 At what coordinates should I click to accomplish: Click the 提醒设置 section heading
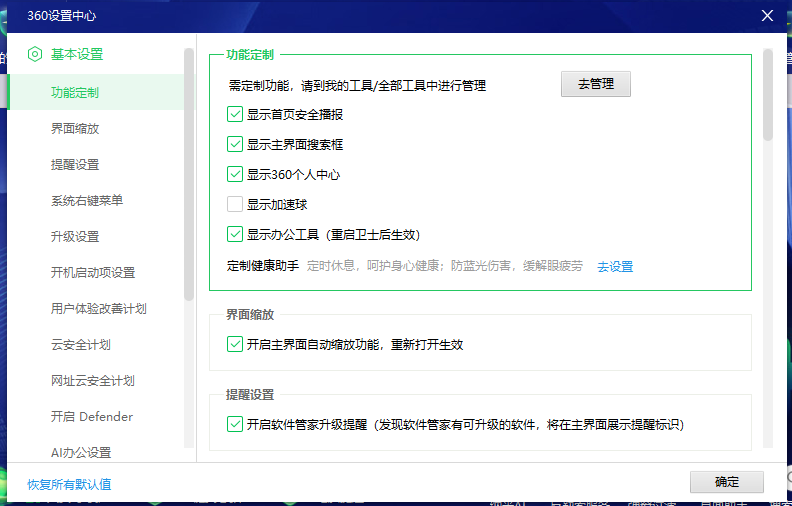[250, 394]
